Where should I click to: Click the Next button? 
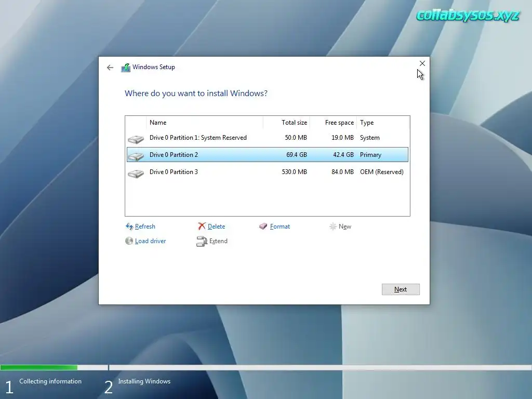click(401, 289)
